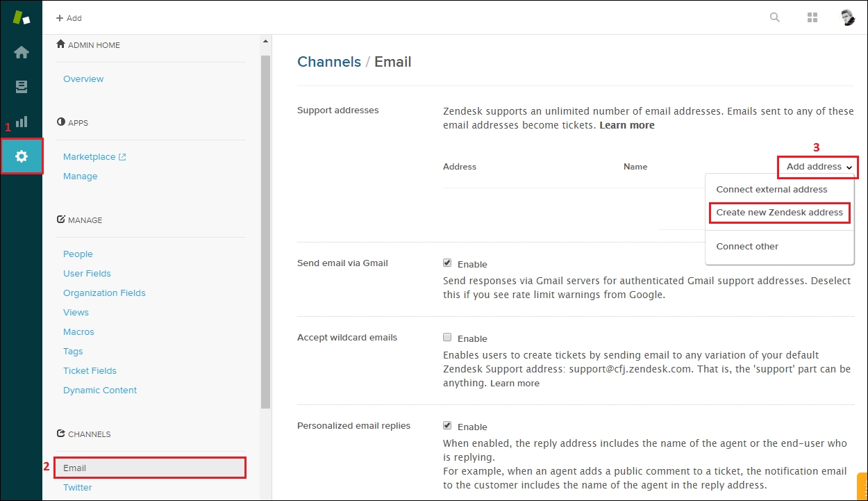Click Learn more in Support addresses
The width and height of the screenshot is (868, 501).
[627, 125]
